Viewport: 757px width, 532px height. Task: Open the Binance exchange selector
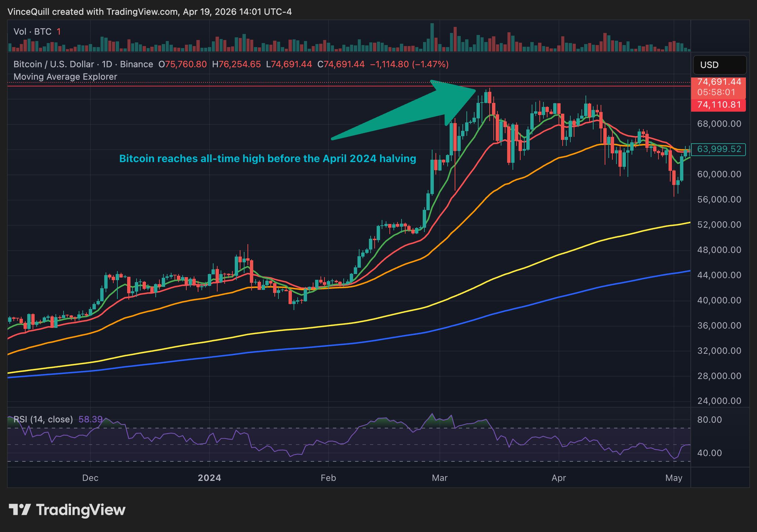point(136,64)
